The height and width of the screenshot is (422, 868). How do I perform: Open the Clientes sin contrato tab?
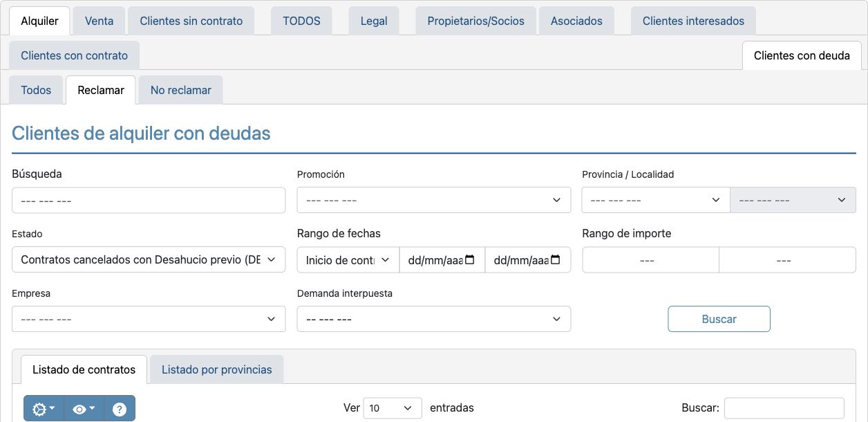point(191,21)
